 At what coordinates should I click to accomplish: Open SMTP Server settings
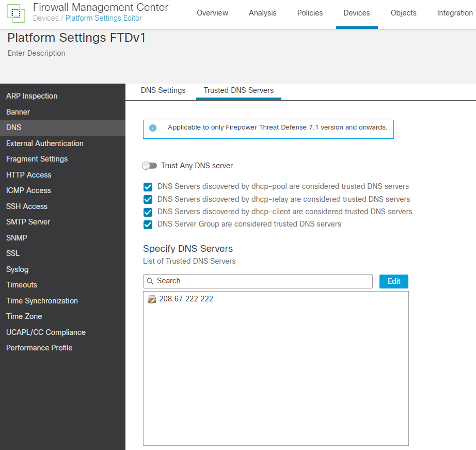click(x=28, y=222)
